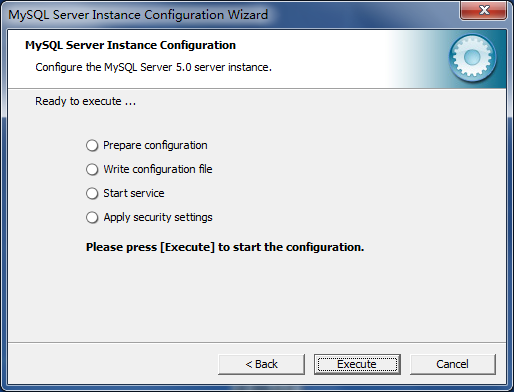The width and height of the screenshot is (514, 392).
Task: Click the Execute button
Action: point(357,364)
